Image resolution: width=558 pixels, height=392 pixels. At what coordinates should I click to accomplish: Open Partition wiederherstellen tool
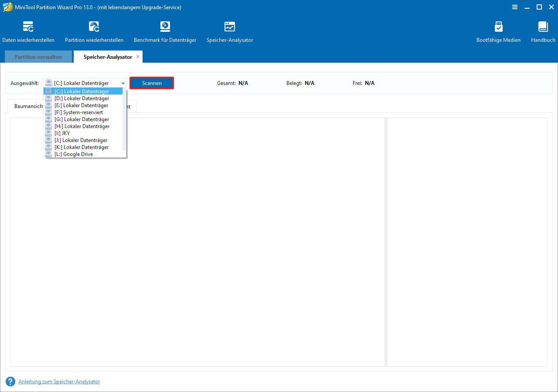click(x=94, y=30)
